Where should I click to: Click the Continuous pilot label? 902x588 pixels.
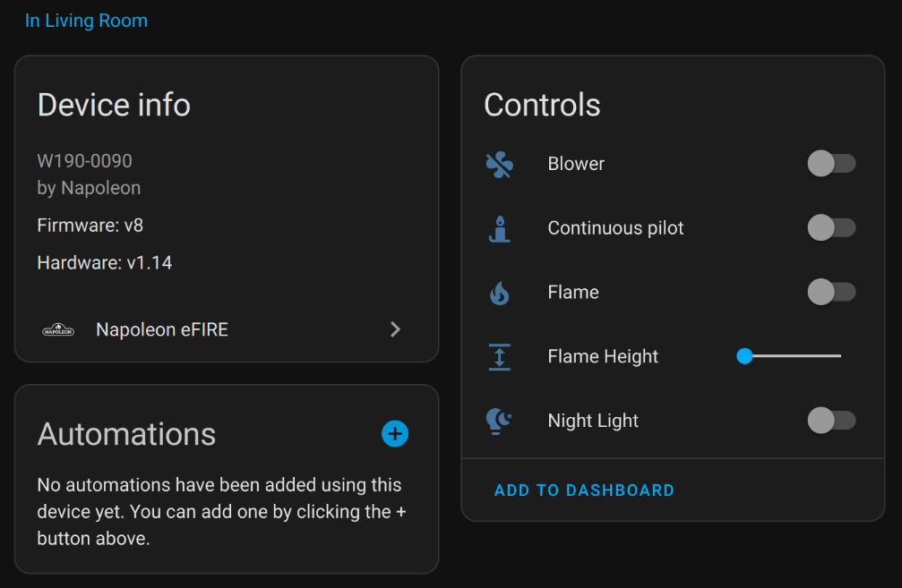[x=615, y=228]
